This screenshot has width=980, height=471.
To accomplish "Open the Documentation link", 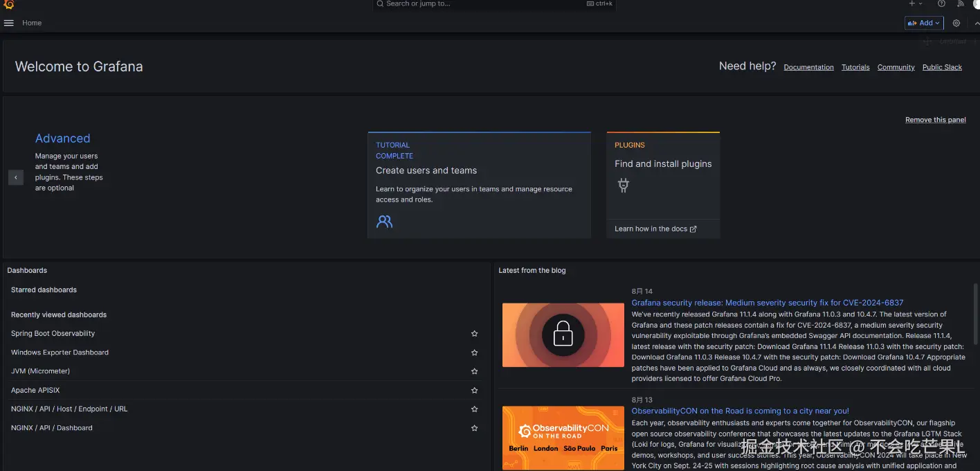I will tap(808, 67).
